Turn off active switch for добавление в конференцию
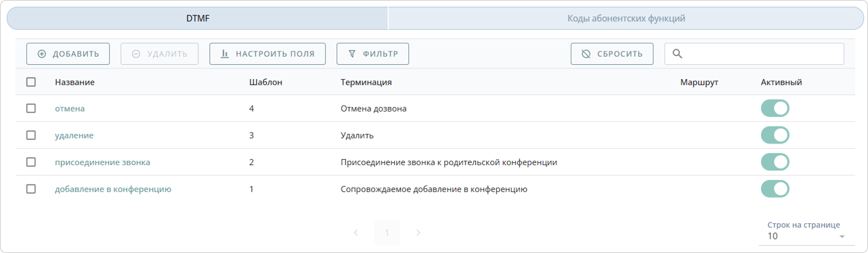Viewport: 868px width, 253px height. click(775, 189)
